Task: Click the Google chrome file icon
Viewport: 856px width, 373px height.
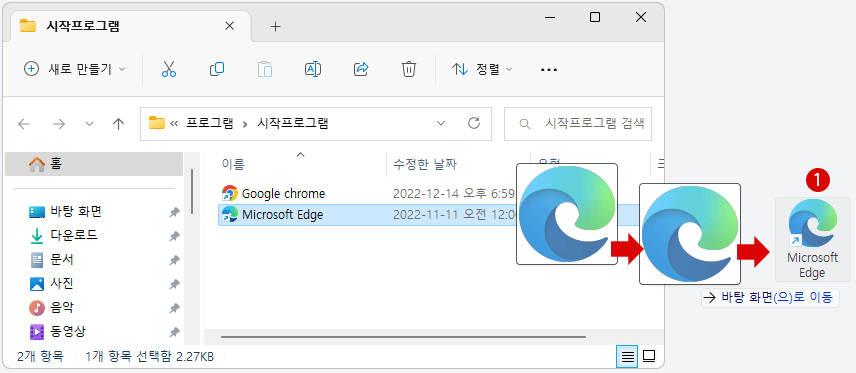Action: [230, 193]
